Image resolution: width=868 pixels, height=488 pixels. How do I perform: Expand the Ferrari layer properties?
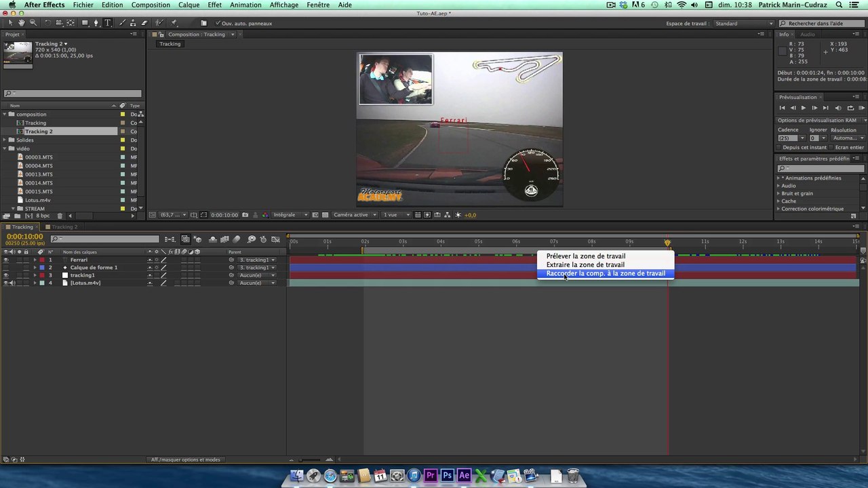pyautogui.click(x=35, y=260)
